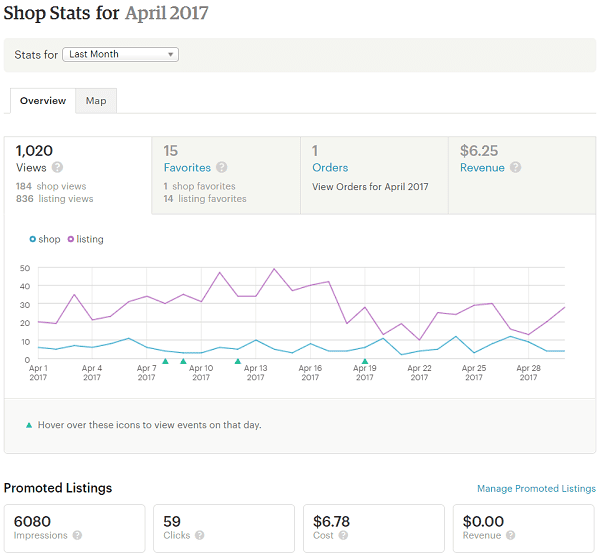Viewport: 600px width, 556px height.
Task: Click the help icon next to Views
Action: tap(57, 167)
